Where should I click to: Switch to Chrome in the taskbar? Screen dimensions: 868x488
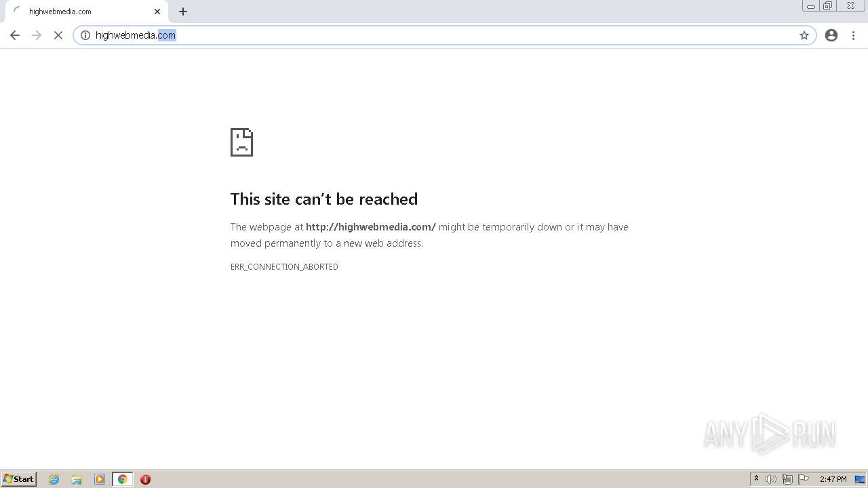123,479
